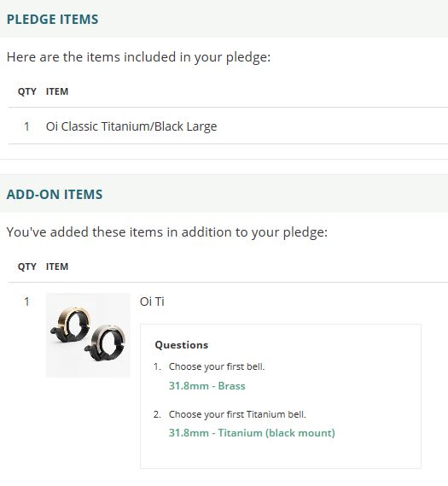Image resolution: width=448 pixels, height=486 pixels.
Task: Click the Oi Ti bell product thumbnail
Action: click(x=88, y=335)
